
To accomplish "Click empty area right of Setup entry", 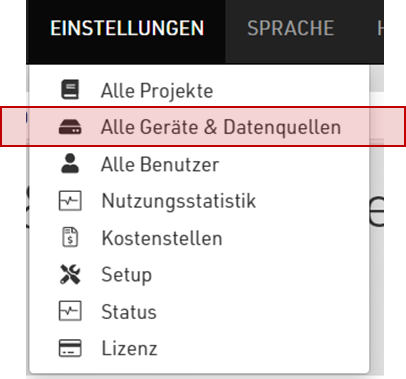I will (260, 275).
